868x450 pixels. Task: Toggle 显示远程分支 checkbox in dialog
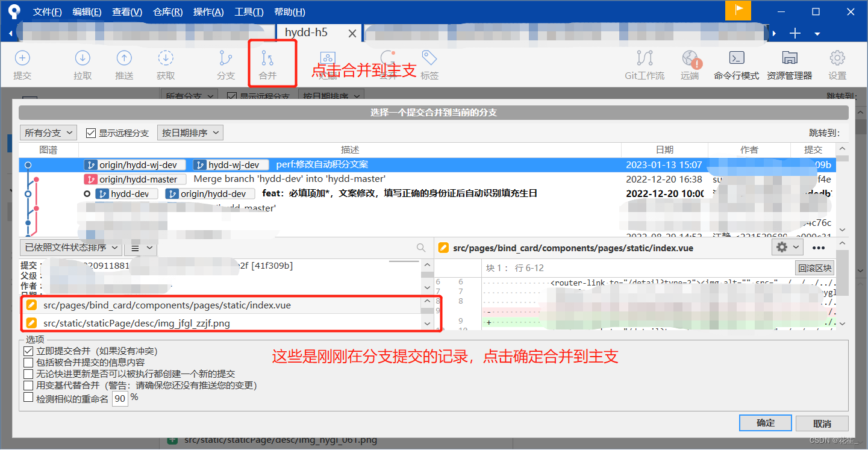tap(92, 133)
